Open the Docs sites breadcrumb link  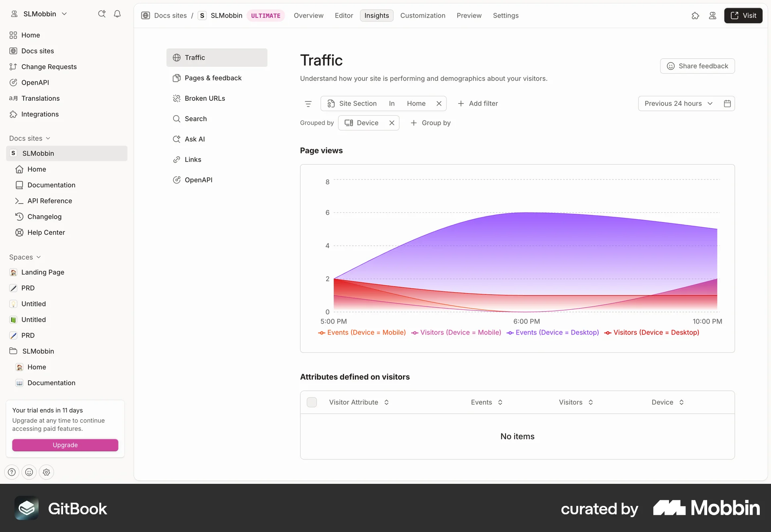click(171, 16)
